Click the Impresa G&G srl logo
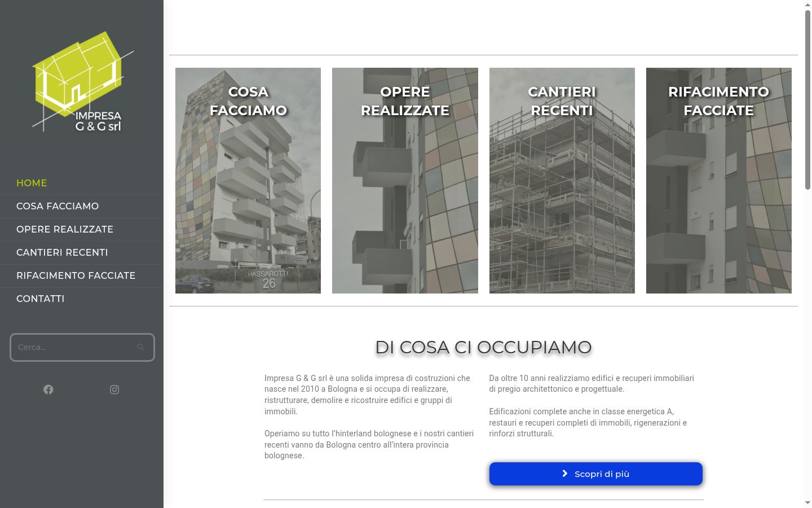Screen dimensions: 812x508 (x=82, y=82)
